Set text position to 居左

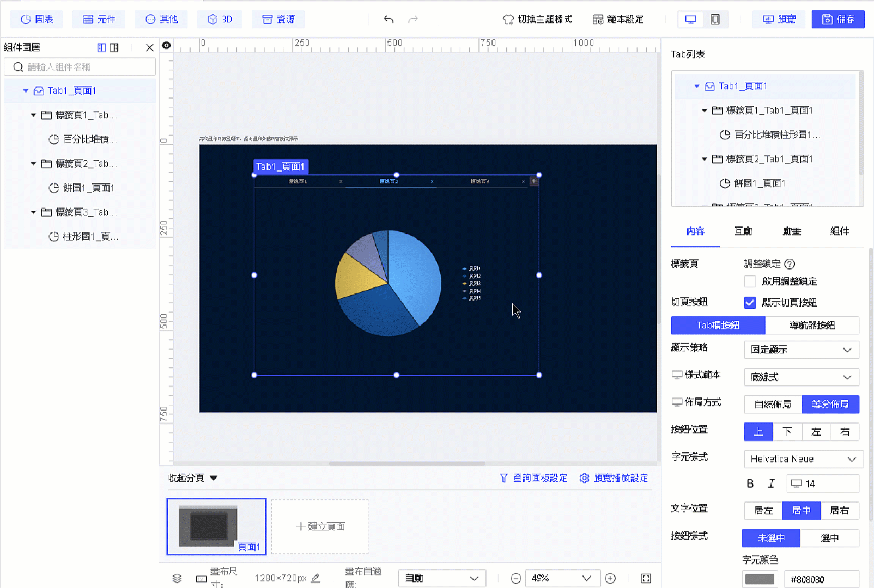(763, 511)
